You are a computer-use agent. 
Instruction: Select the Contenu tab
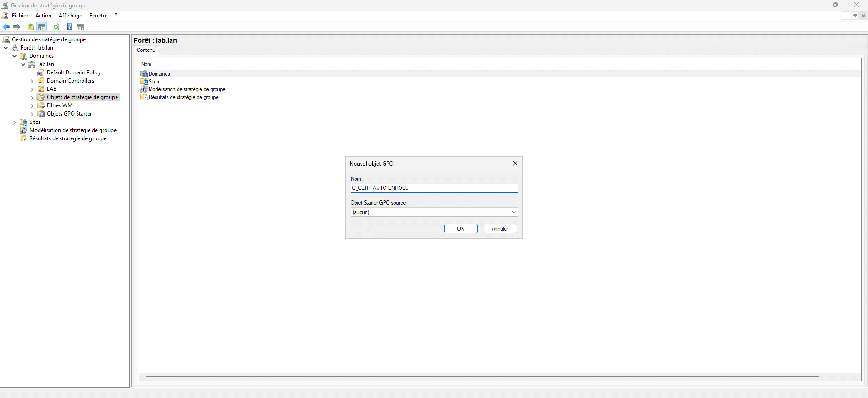pyautogui.click(x=146, y=50)
